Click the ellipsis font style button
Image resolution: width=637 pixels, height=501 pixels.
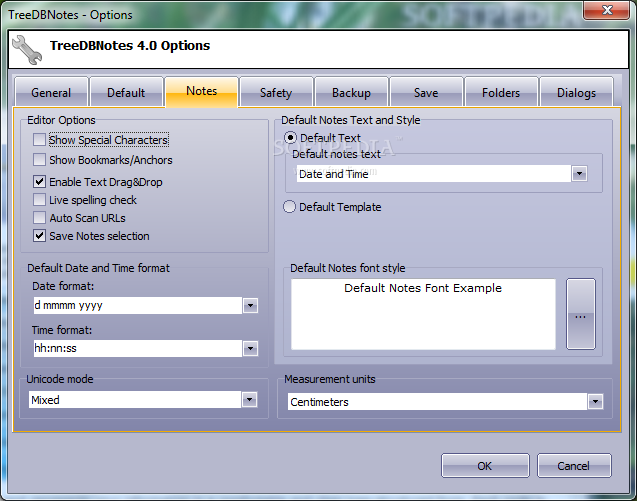[581, 314]
